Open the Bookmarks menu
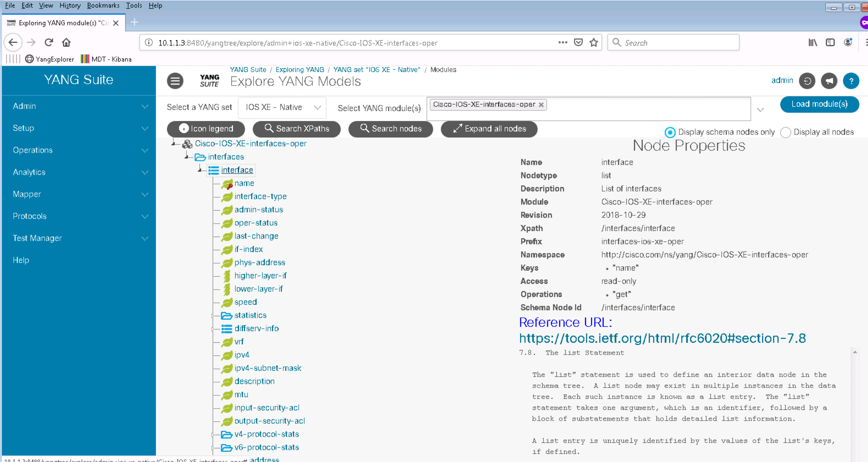This screenshot has height=462, width=868. 103,6
